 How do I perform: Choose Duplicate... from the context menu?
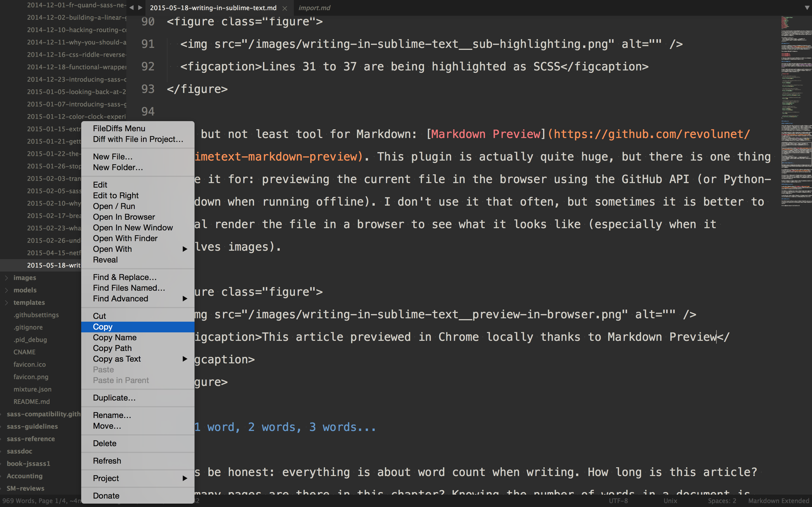[x=114, y=398]
